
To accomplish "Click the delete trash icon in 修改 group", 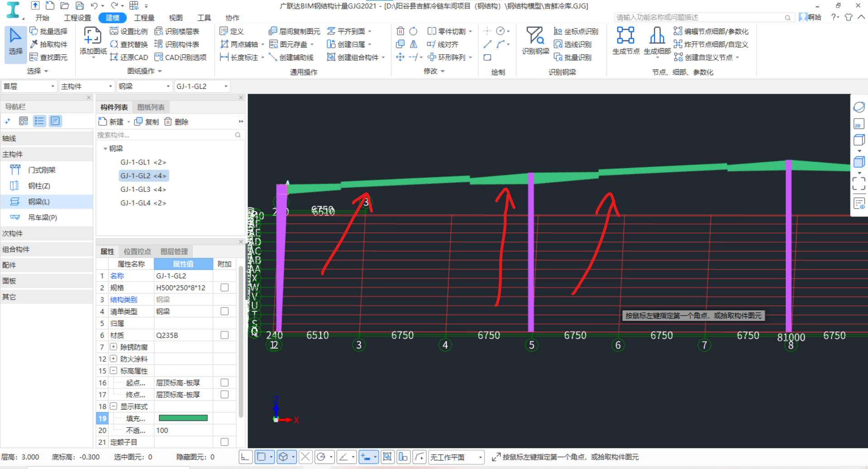I will coord(400,31).
